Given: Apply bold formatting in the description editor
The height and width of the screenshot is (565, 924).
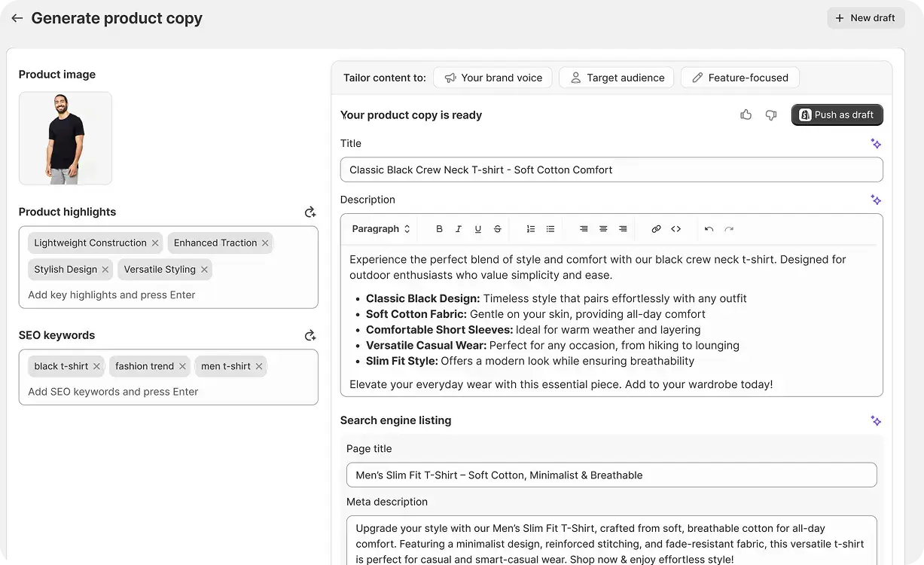Looking at the screenshot, I should [439, 229].
